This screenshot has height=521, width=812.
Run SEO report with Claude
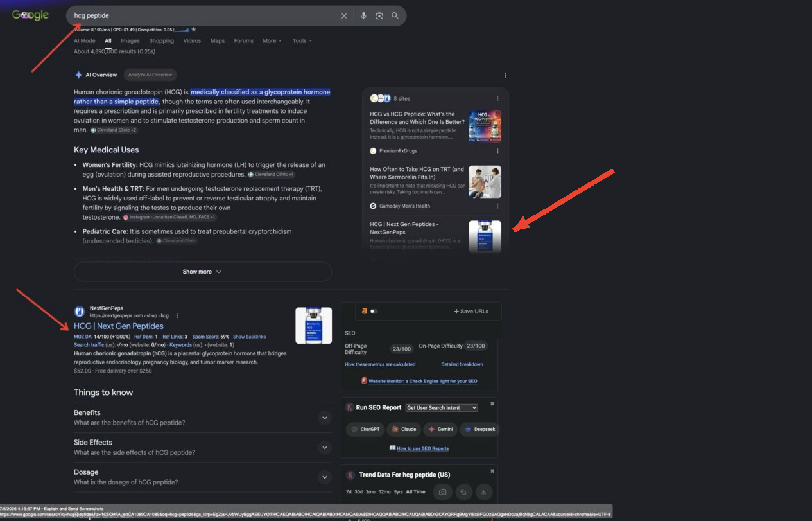click(x=404, y=429)
